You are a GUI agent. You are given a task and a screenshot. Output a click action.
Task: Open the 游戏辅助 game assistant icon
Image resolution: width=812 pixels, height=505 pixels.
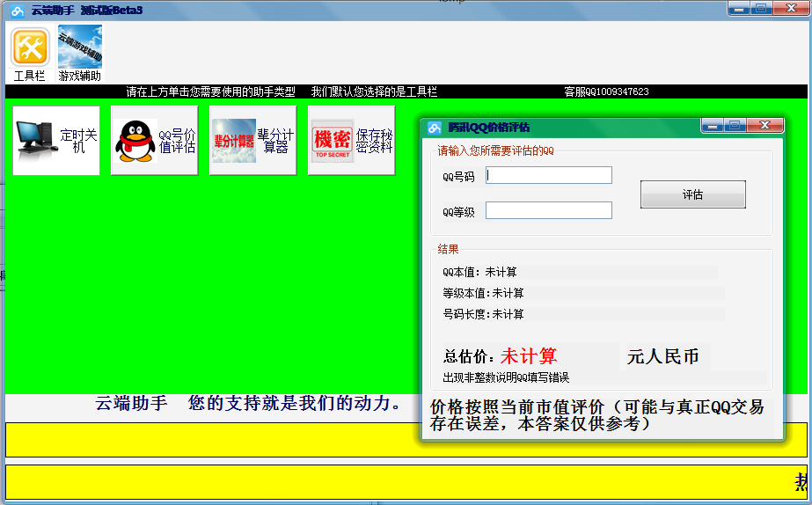[80, 54]
